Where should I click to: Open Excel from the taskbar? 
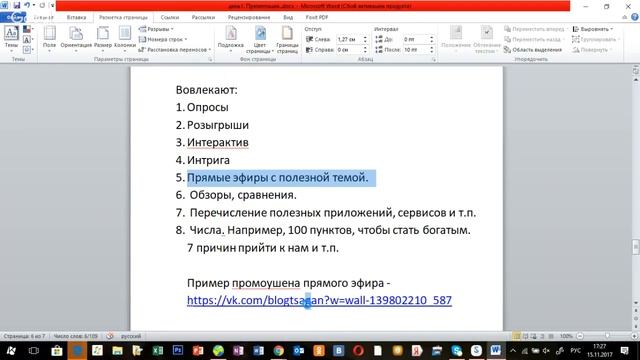(158, 351)
